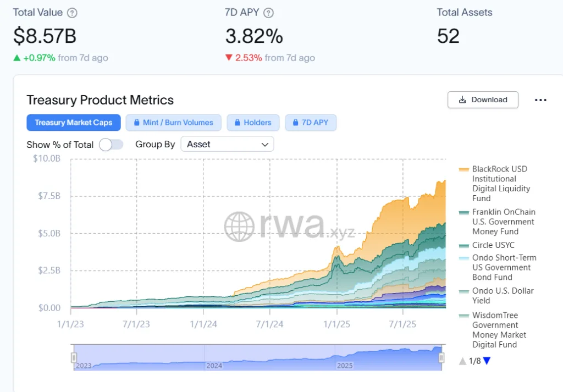
Task: Open the Group By Asset dropdown
Action: point(227,144)
